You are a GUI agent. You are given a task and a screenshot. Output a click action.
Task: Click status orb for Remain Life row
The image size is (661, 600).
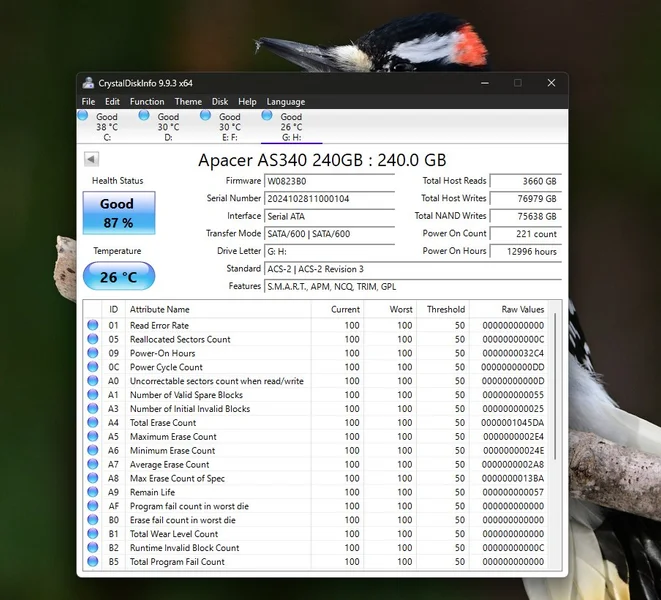click(93, 492)
